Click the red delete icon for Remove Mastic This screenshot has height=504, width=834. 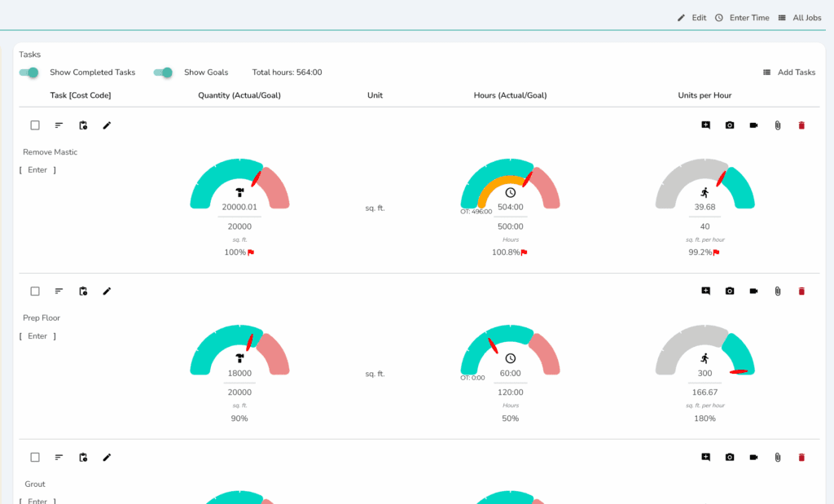point(801,125)
